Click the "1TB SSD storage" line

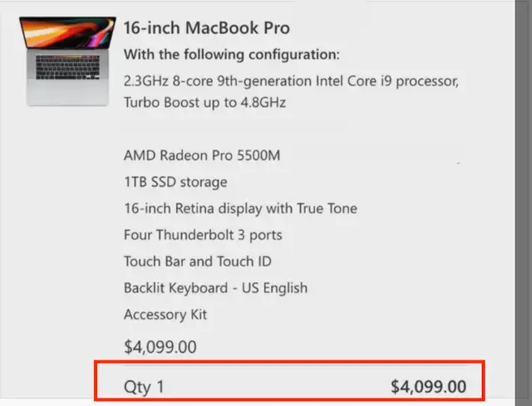[x=175, y=182]
